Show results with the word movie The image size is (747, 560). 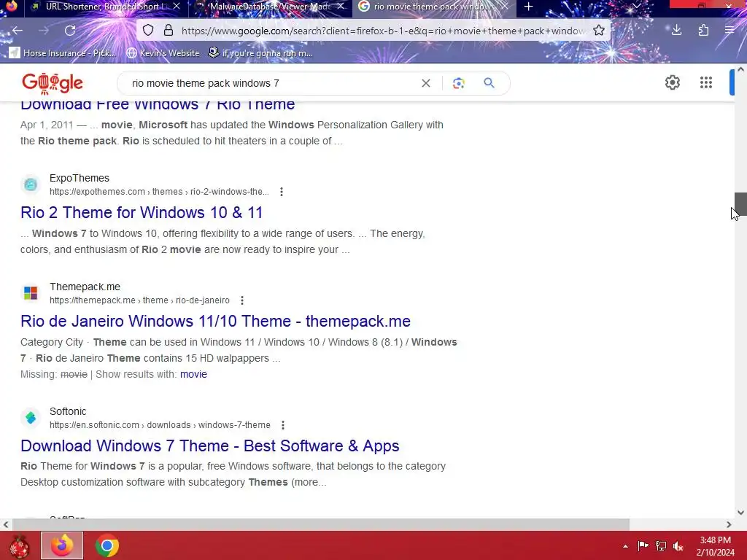[x=193, y=374]
